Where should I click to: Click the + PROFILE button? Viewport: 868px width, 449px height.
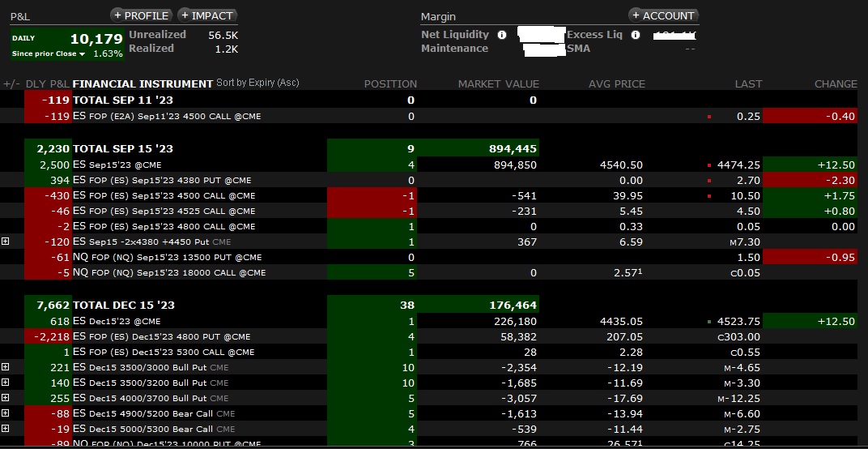142,15
